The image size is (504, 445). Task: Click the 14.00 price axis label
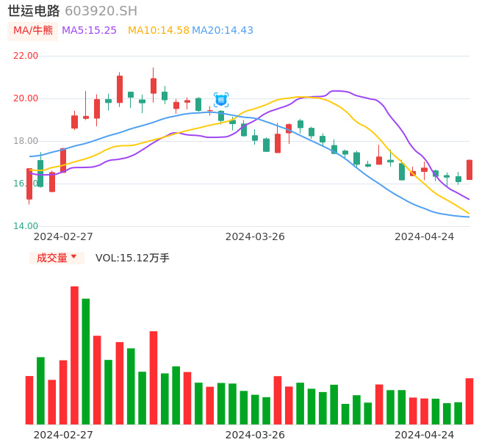coord(26,226)
